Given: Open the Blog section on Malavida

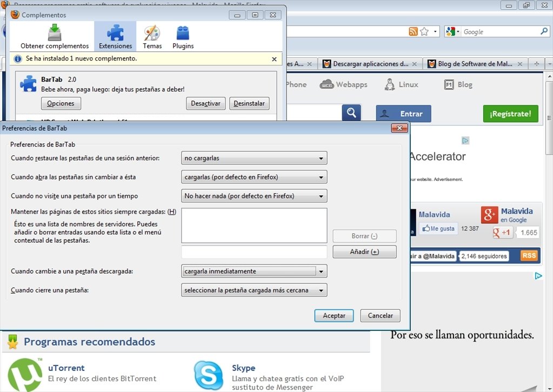Looking at the screenshot, I should coord(458,85).
